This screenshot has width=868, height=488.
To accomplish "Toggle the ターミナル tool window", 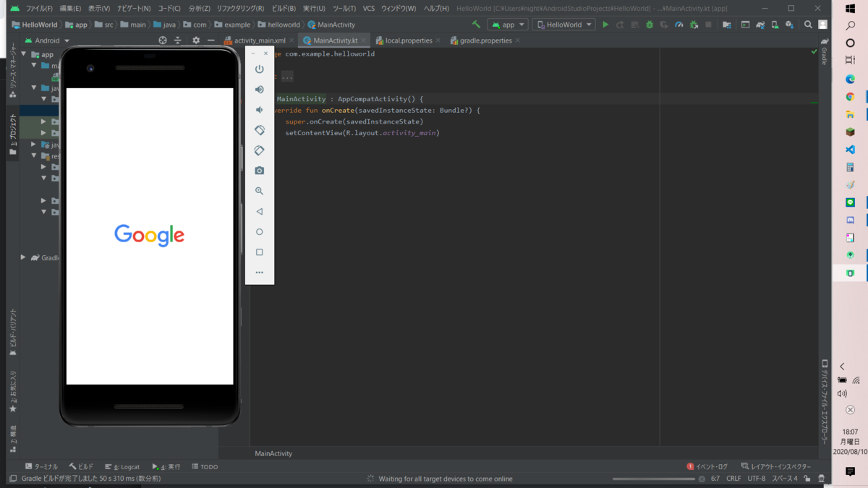I will point(41,466).
